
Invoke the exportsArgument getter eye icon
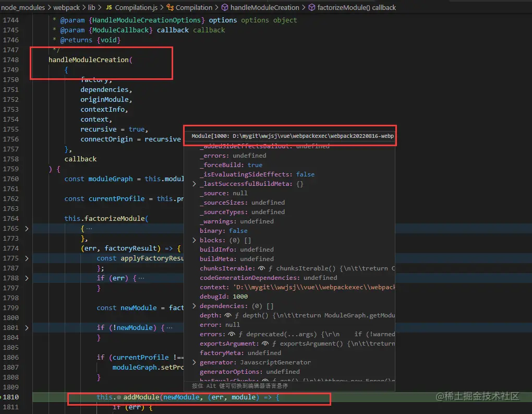(x=265, y=344)
